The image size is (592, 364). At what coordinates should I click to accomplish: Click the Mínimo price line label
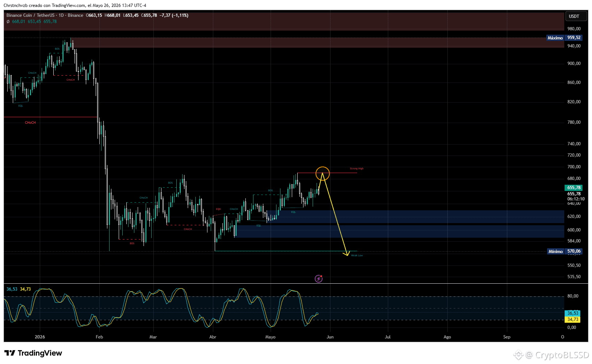555,251
